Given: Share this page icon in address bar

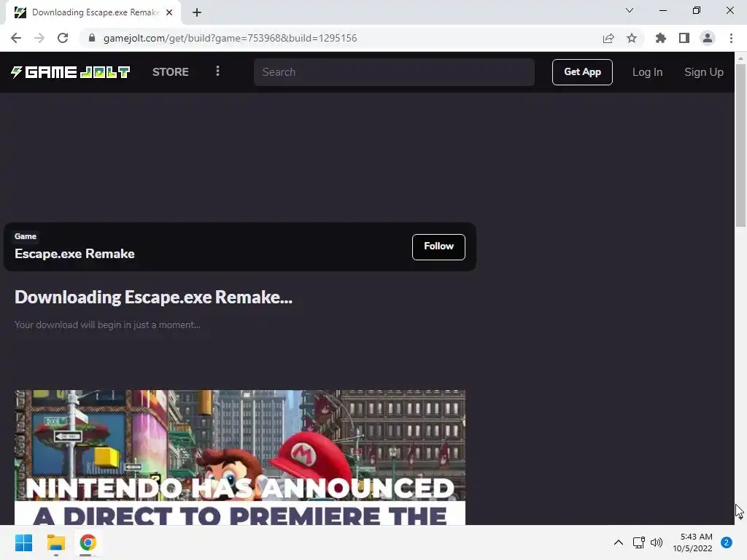Looking at the screenshot, I should [608, 38].
